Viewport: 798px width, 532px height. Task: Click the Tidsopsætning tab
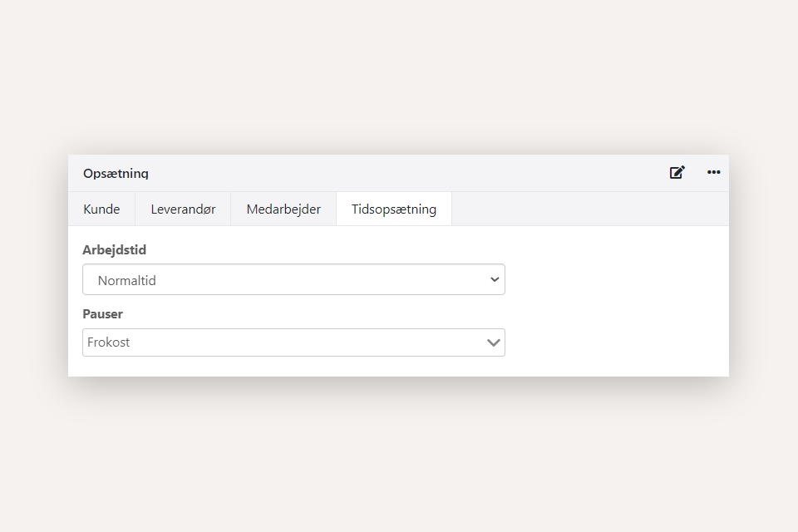(393, 209)
